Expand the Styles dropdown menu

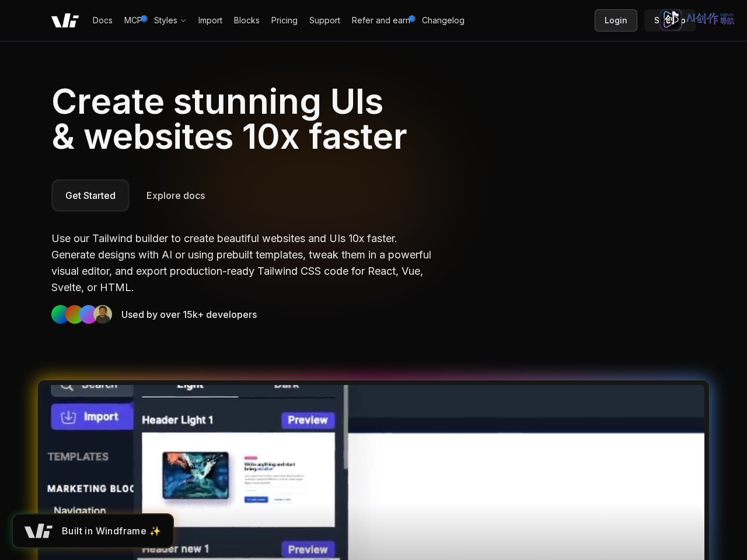(170, 20)
